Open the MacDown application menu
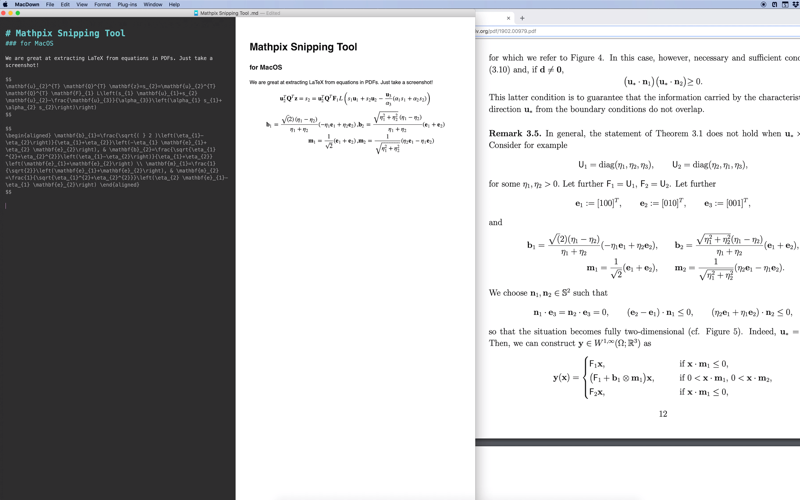 [27, 4]
